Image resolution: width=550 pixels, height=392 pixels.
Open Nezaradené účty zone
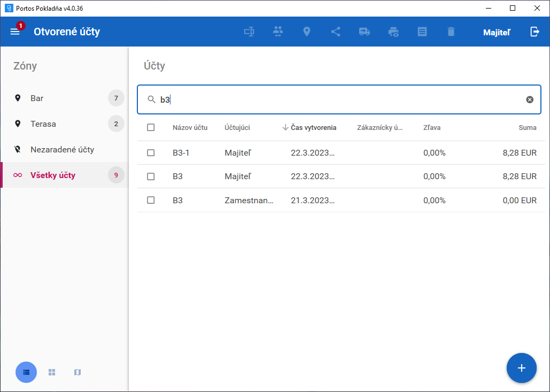coord(65,150)
